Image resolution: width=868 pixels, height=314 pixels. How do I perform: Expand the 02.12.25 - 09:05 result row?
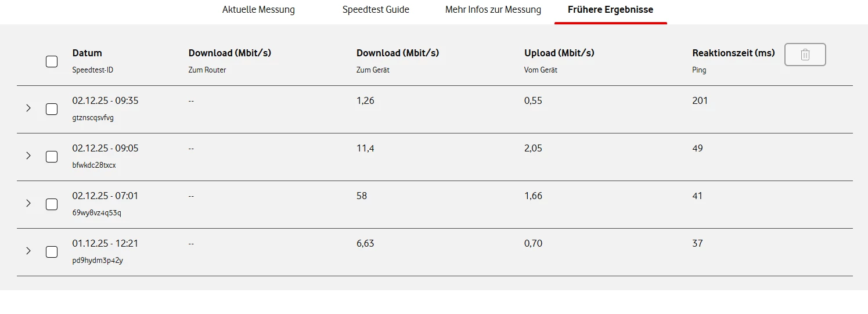[x=28, y=156]
